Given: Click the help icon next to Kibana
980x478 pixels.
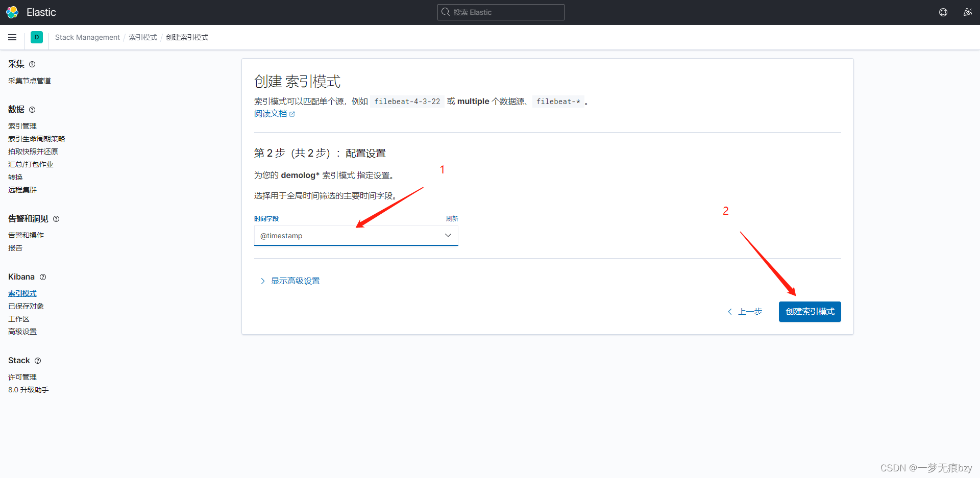Looking at the screenshot, I should tap(43, 277).
